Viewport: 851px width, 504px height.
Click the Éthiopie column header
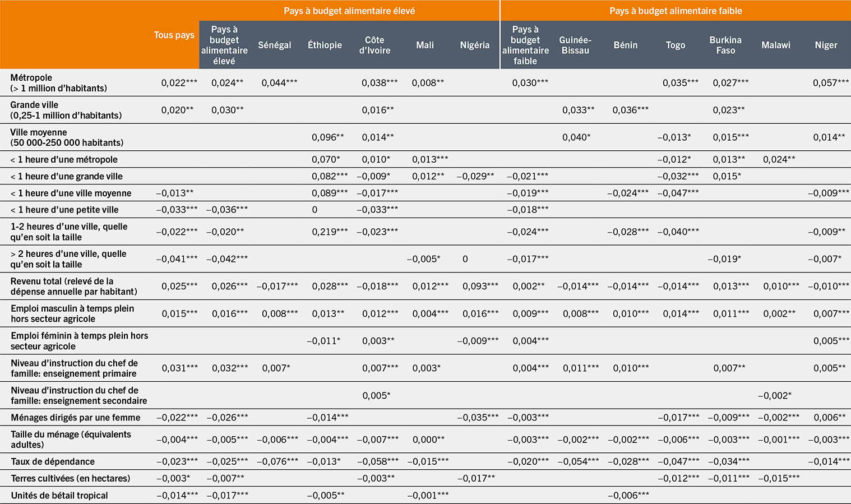(325, 45)
